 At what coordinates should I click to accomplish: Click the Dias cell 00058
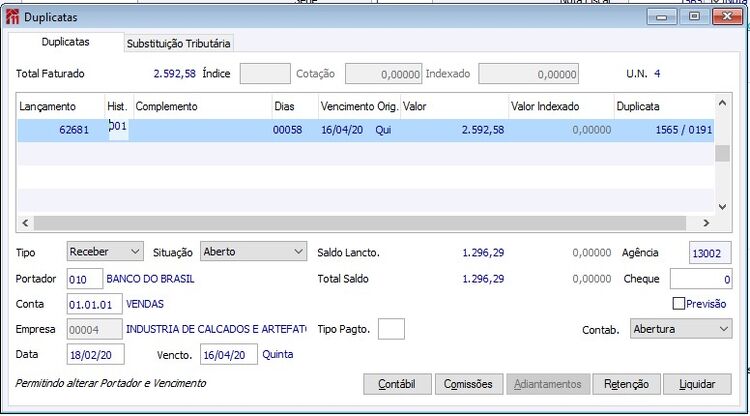pyautogui.click(x=287, y=130)
